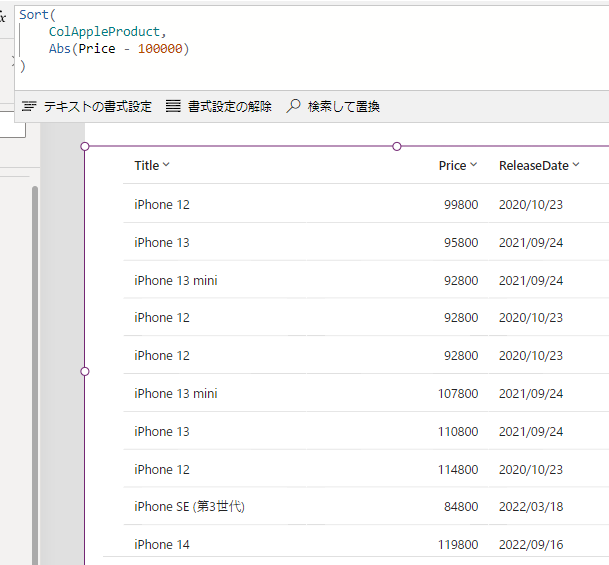Click テキストの書式設定 button
The image size is (609, 565).
pos(87,106)
